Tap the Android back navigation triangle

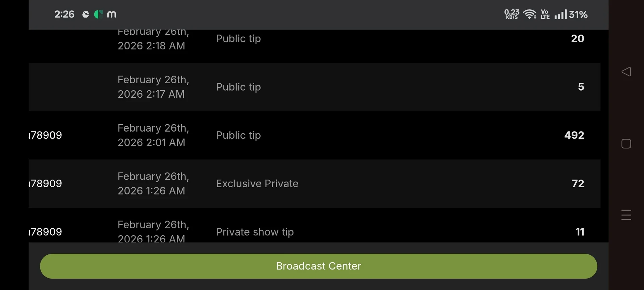click(626, 71)
